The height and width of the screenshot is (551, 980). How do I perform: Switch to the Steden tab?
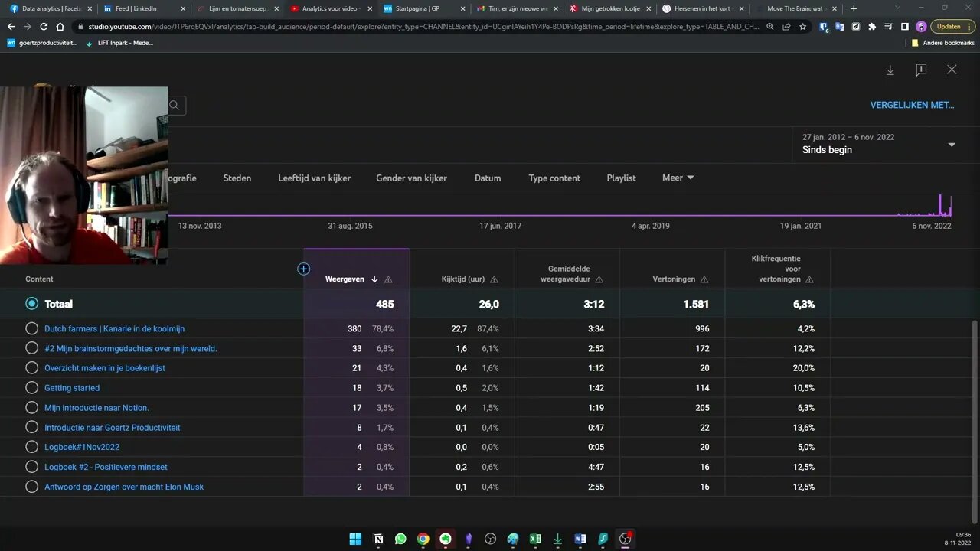pos(237,178)
